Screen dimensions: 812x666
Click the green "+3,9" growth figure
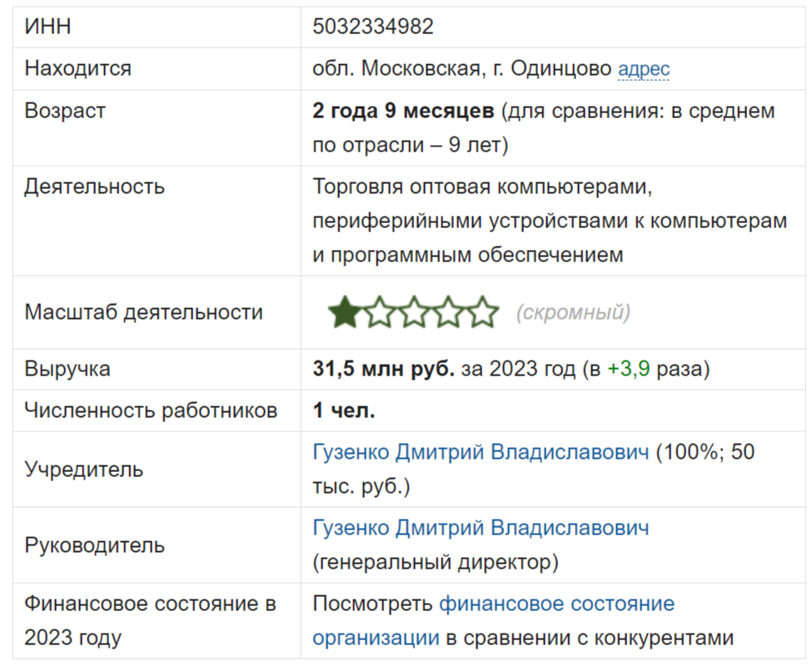[629, 369]
